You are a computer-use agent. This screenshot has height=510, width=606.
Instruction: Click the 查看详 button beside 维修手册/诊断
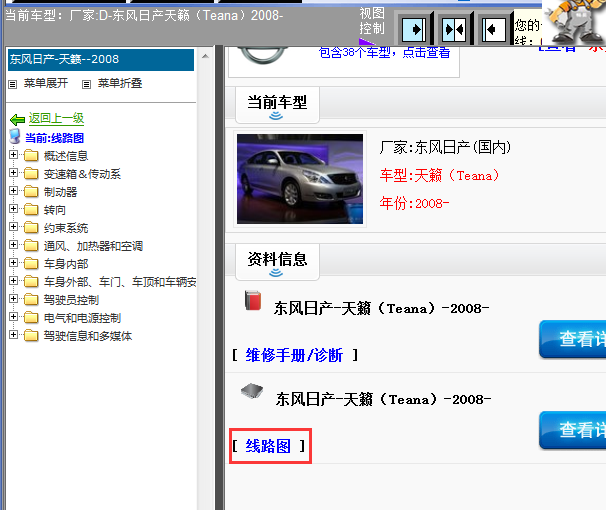coord(573,339)
